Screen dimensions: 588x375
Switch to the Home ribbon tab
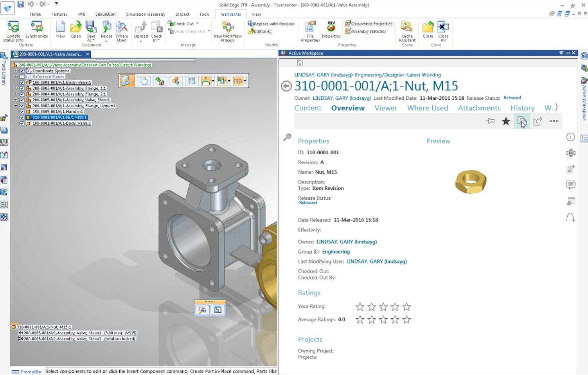point(35,14)
